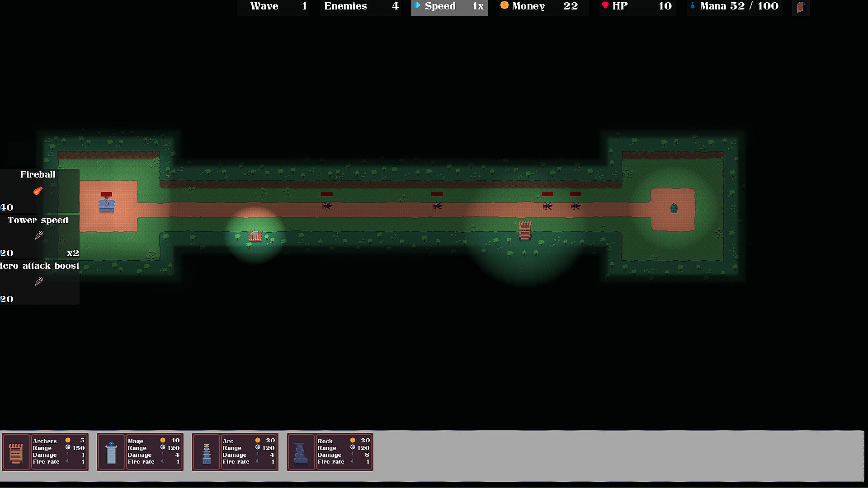Activate the Hero attack boost spell
This screenshot has width=868, height=488.
[39, 282]
